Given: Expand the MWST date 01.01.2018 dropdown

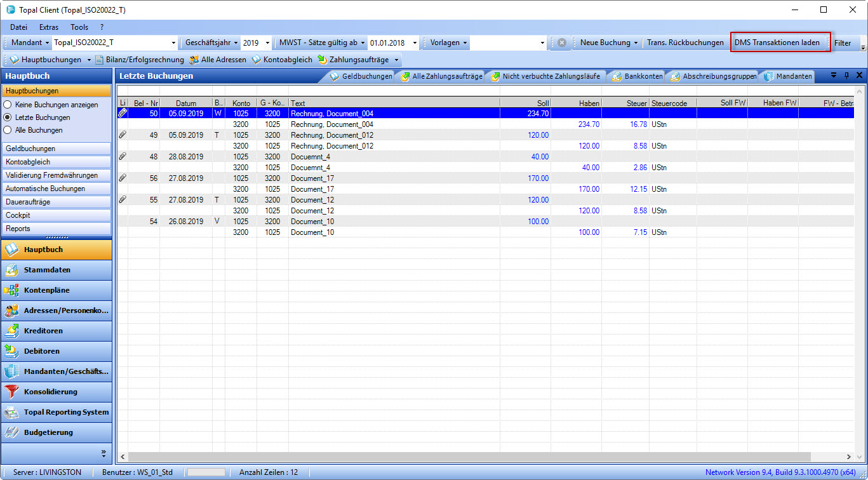Looking at the screenshot, I should 415,43.
